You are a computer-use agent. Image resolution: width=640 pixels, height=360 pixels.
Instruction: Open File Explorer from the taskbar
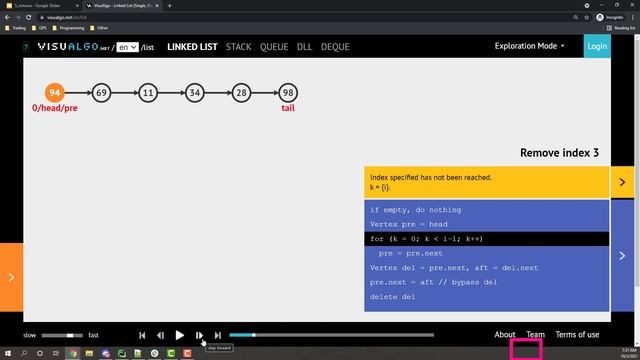[89, 353]
